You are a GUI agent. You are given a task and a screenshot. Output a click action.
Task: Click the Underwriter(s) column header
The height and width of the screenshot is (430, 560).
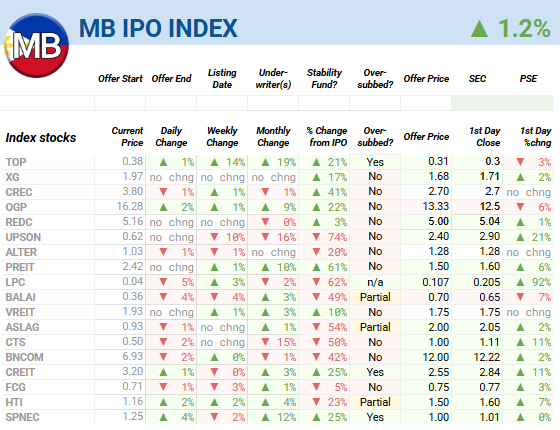coord(273,79)
